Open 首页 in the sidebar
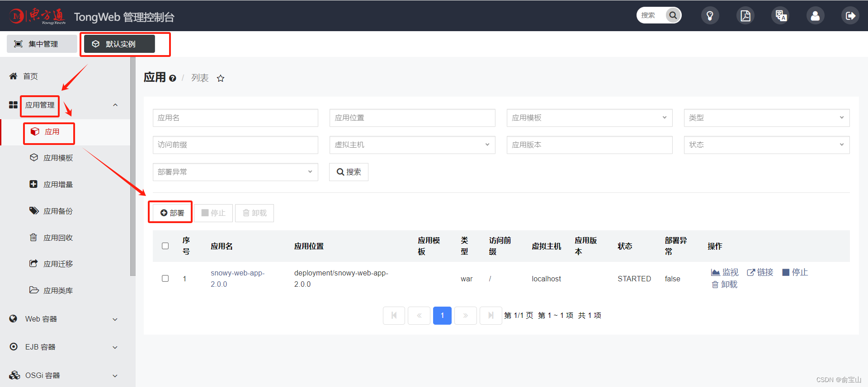Viewport: 868px width, 387px height. 30,76
